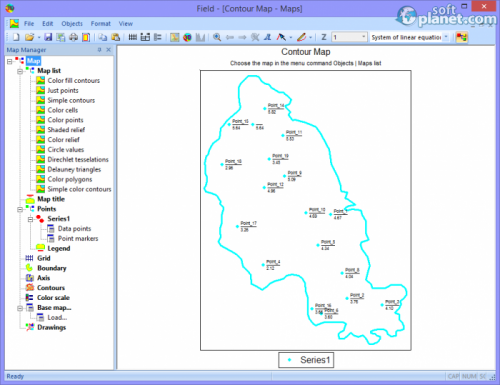Collapse the Series1 tree node

(30, 219)
